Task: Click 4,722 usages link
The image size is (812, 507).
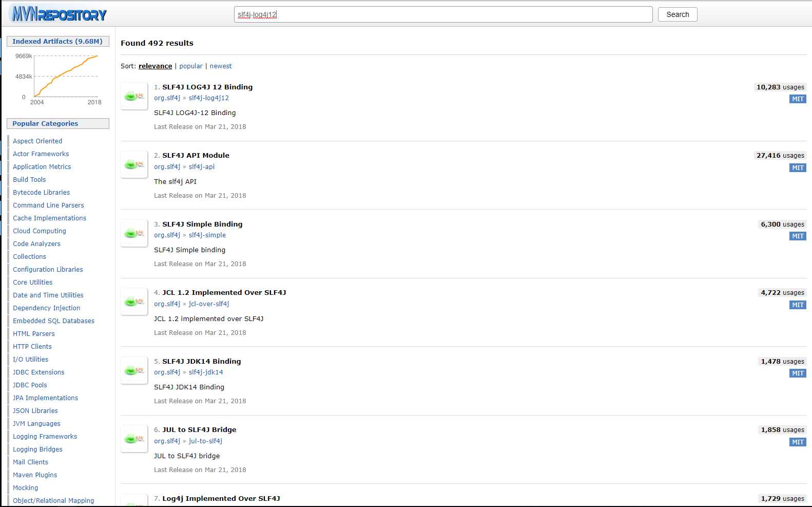Action: 782,293
